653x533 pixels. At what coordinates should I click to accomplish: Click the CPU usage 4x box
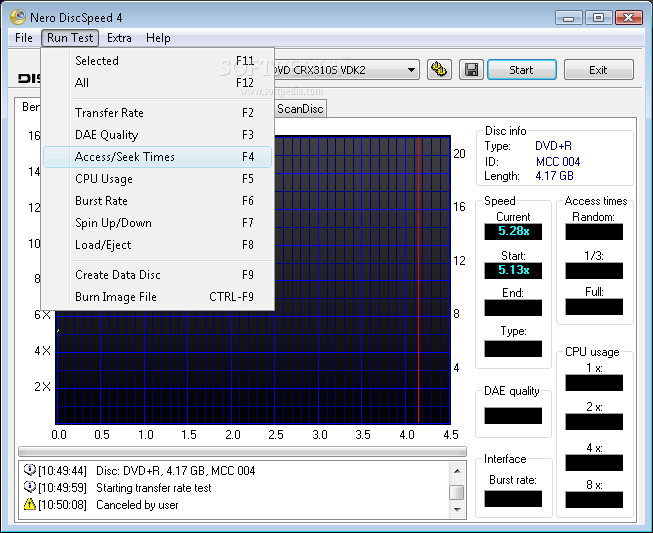tap(594, 463)
